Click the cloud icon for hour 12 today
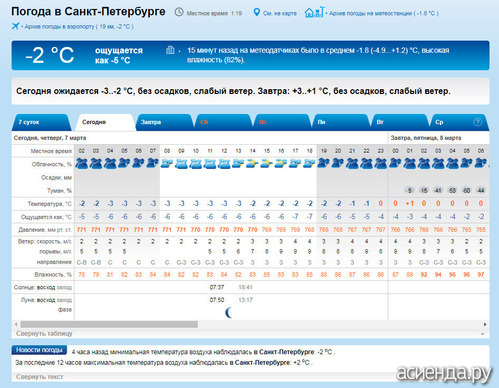 tap(224, 163)
